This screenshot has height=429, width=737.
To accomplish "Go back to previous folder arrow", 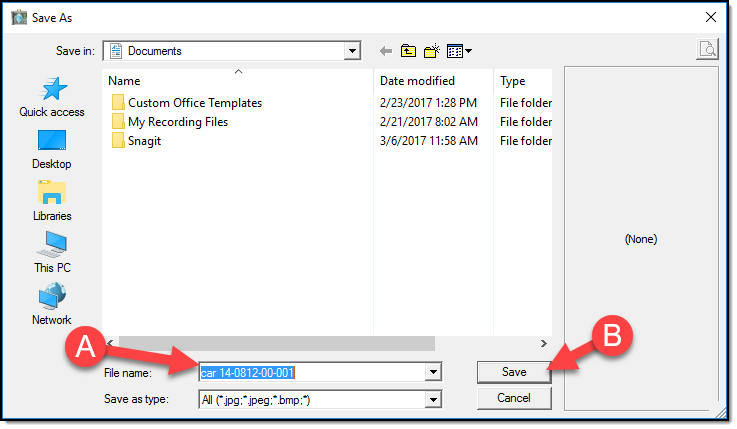I will coord(386,51).
